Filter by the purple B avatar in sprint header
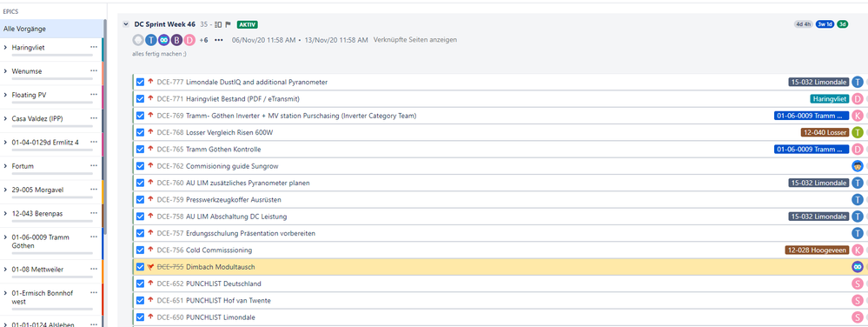This screenshot has width=868, height=327. 176,40
